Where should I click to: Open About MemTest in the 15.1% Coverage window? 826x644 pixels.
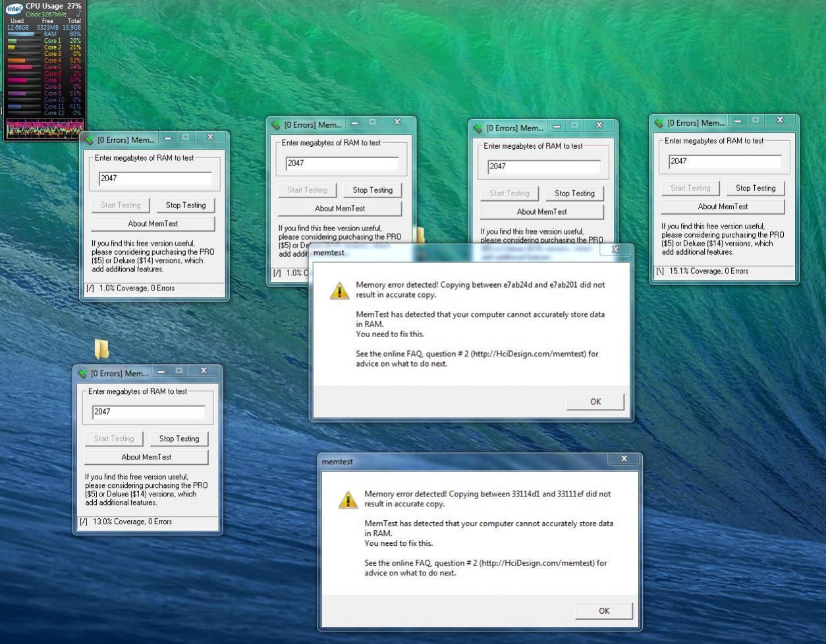click(723, 206)
